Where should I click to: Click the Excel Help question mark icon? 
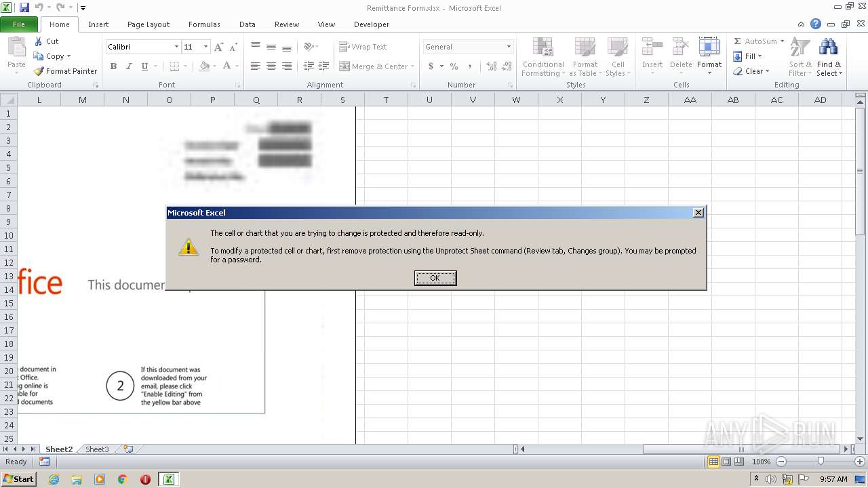(816, 24)
